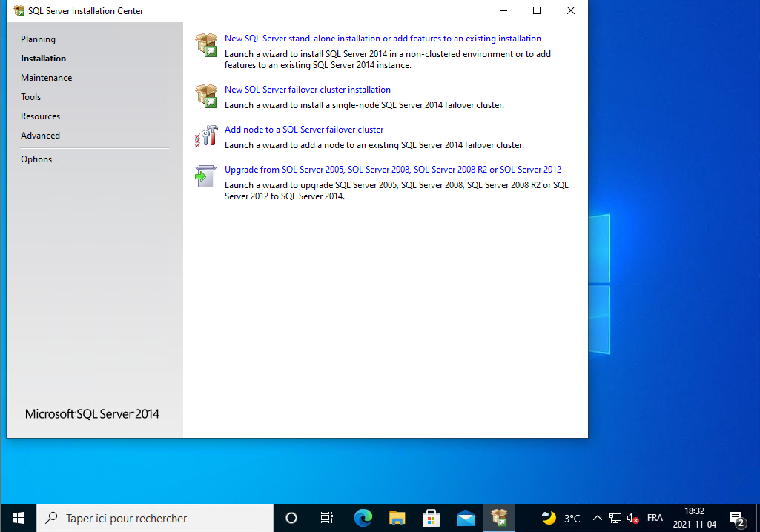The width and height of the screenshot is (760, 532).
Task: Click the failover cluster installation icon
Action: pyautogui.click(x=205, y=96)
